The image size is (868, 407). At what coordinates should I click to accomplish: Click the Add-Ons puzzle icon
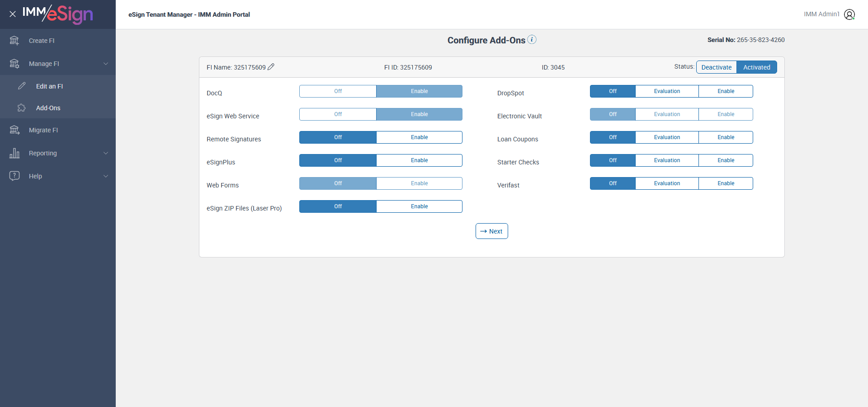click(x=22, y=108)
